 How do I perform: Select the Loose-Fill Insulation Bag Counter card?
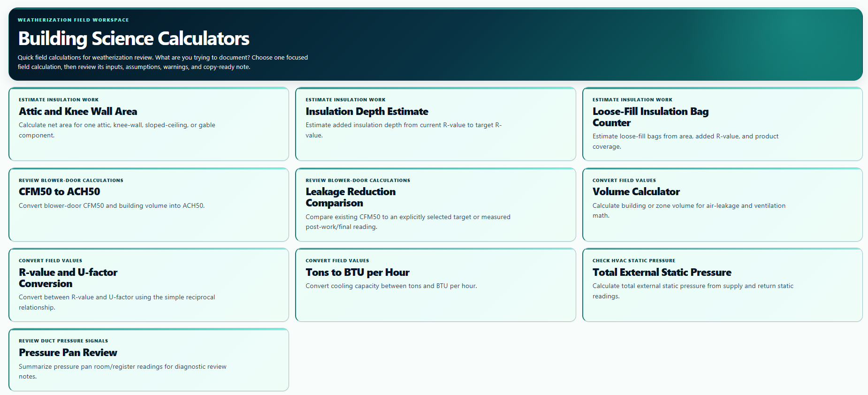pos(723,124)
